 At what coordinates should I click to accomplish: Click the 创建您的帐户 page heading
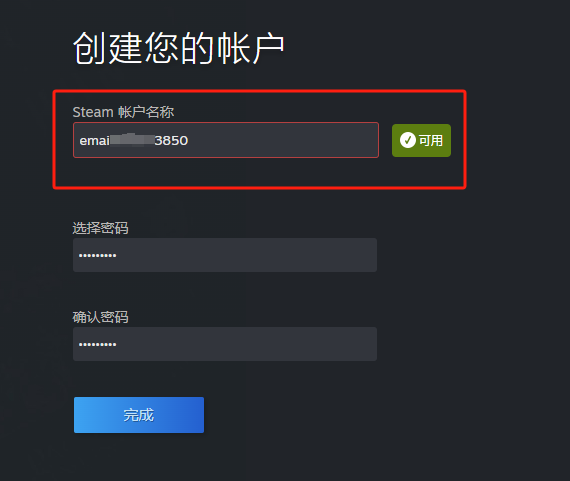point(178,48)
